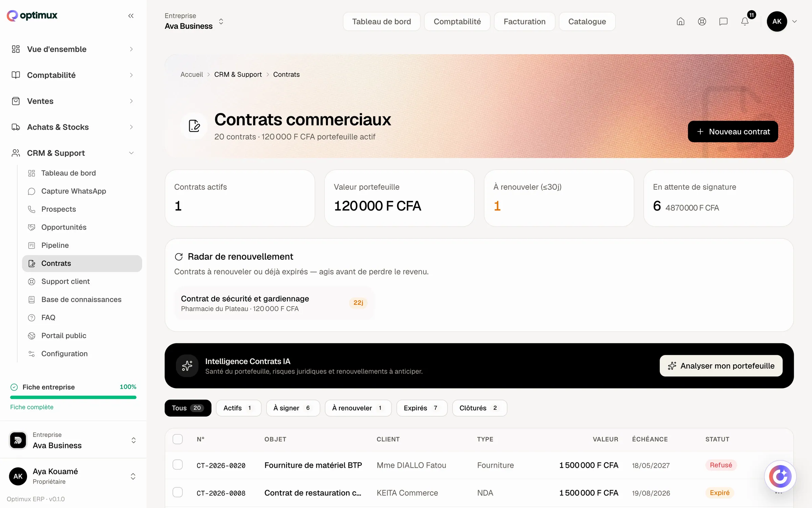Open AK avatar account menu
812x508 pixels.
pos(782,21)
